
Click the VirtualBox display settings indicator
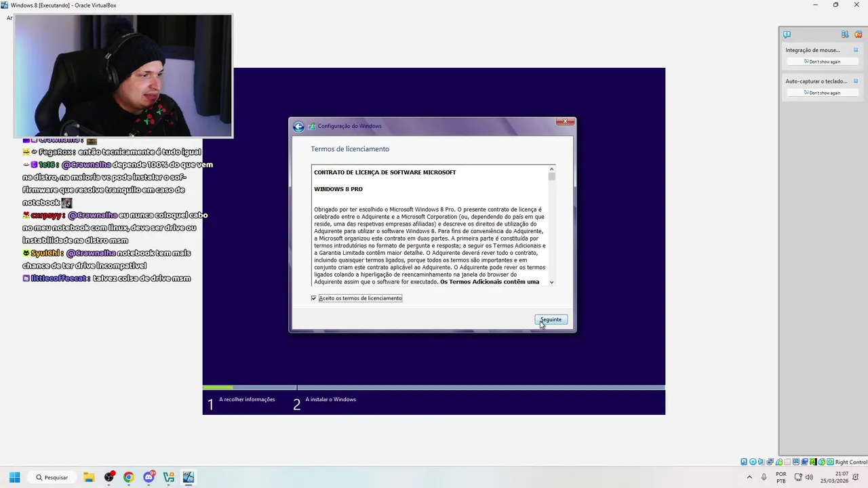coord(796,462)
